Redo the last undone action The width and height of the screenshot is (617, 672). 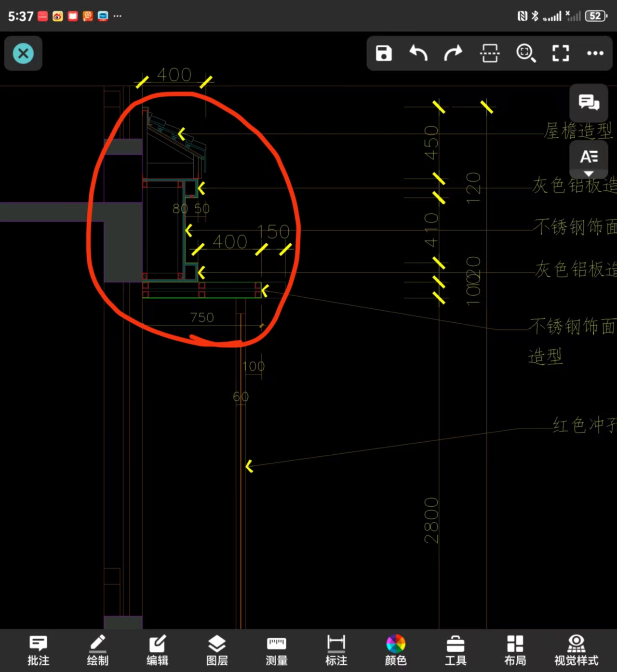tap(453, 53)
